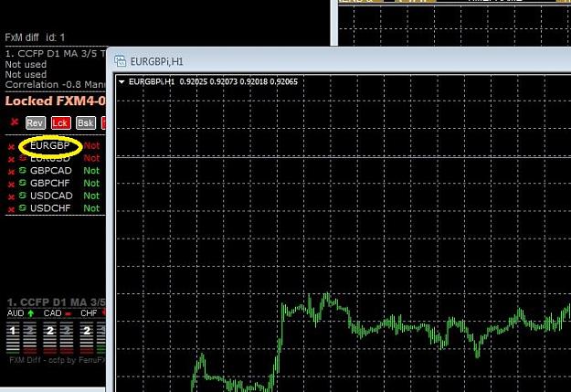Click the first 'Not used' line
571x392 pixels.
click(x=26, y=65)
